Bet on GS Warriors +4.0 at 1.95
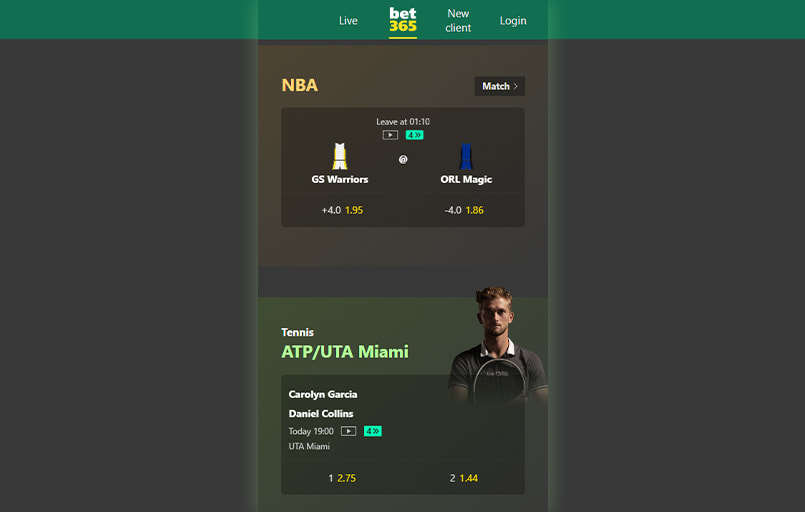The width and height of the screenshot is (805, 512). coord(342,210)
